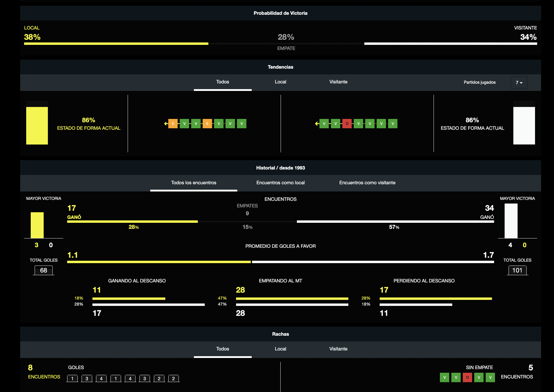The image size is (554, 392).
Task: Select the Todos los encuentros tab
Action: coord(194,183)
